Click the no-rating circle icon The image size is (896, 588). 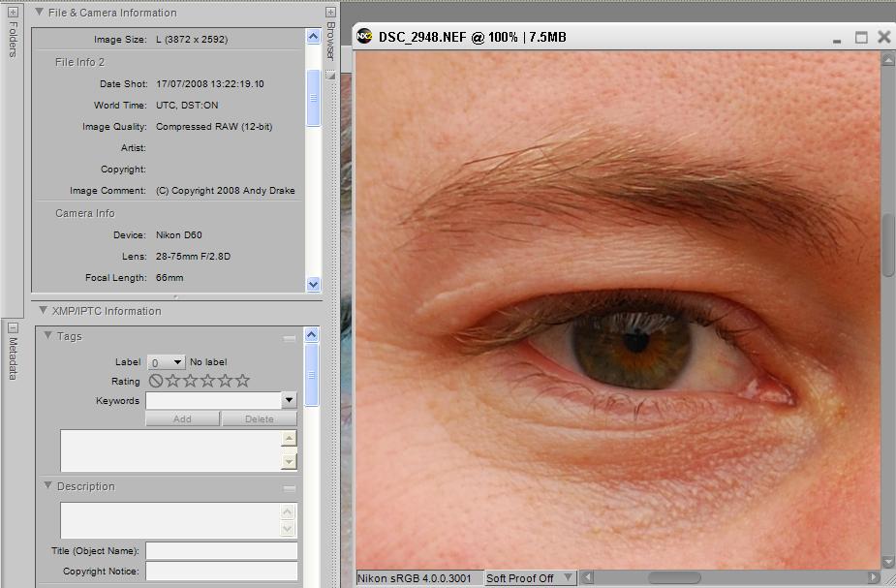point(156,381)
